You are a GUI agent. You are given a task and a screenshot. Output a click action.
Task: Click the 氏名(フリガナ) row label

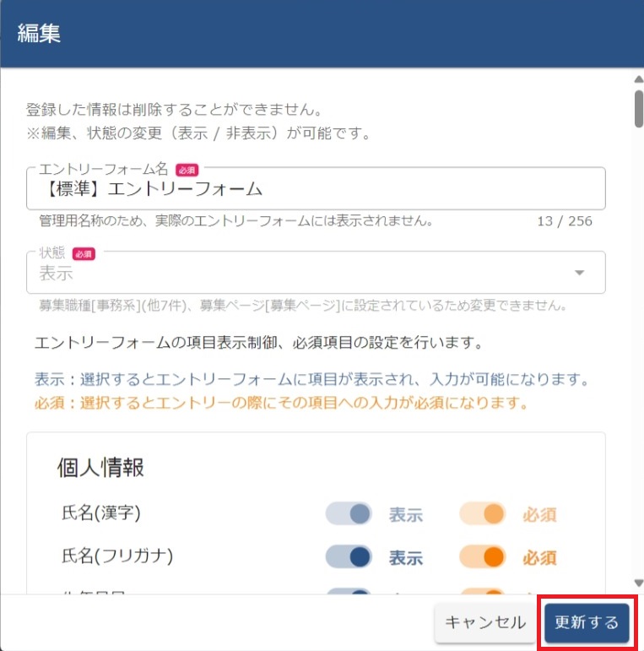pos(117,556)
